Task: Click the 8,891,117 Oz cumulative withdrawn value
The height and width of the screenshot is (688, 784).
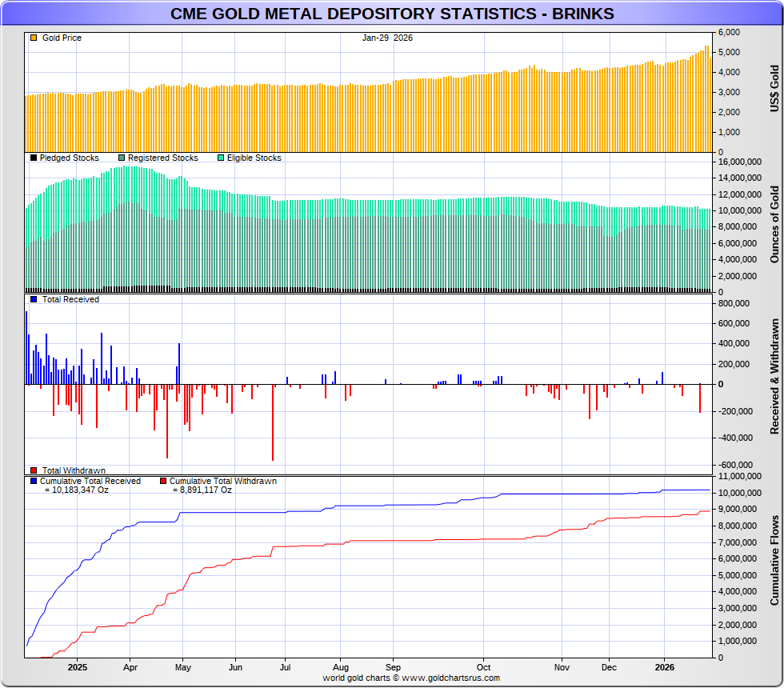Action: [x=202, y=490]
